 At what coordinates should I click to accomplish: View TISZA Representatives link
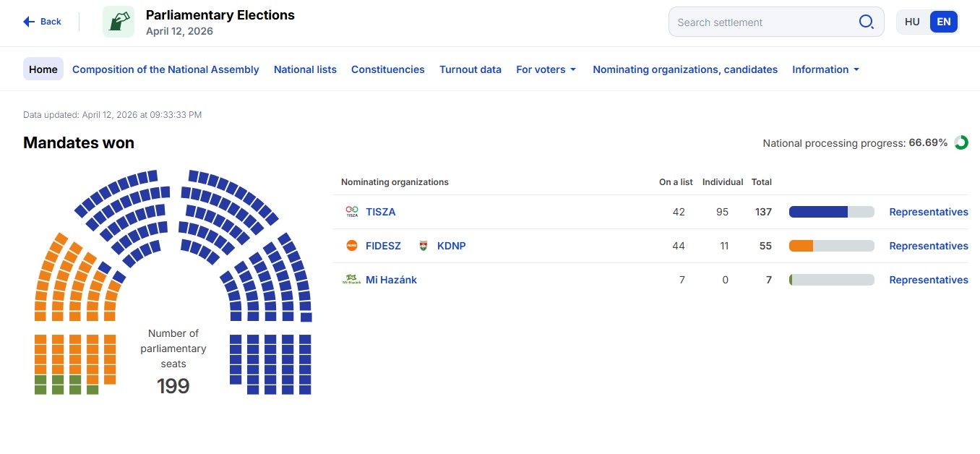929,212
